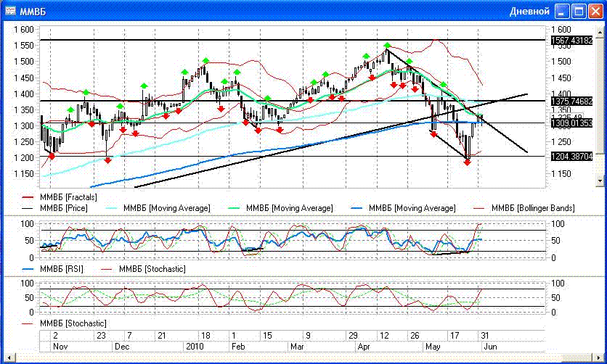
Task: Click the 1567.43182 price level label
Action: (x=571, y=40)
